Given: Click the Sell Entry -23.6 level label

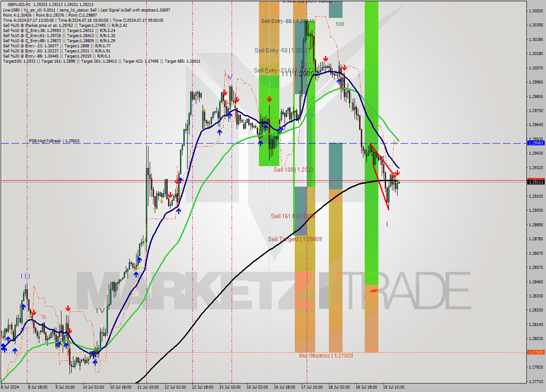Looking at the screenshot, I should [284, 70].
